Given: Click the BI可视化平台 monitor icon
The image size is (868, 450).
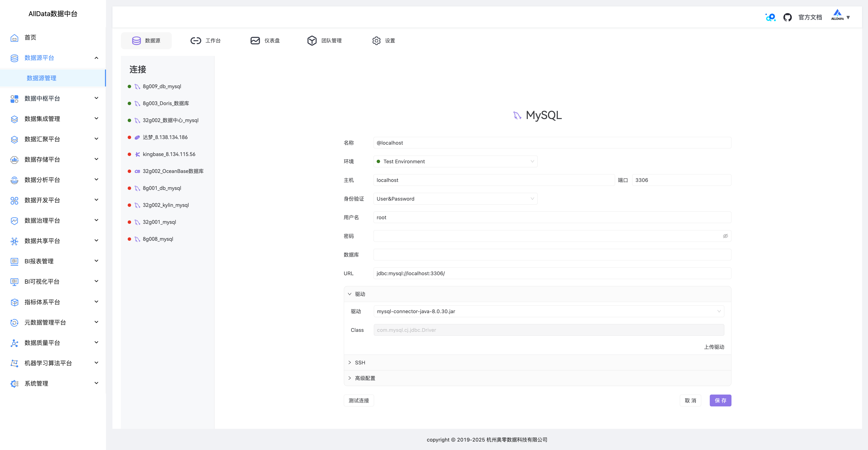Looking at the screenshot, I should click(14, 282).
